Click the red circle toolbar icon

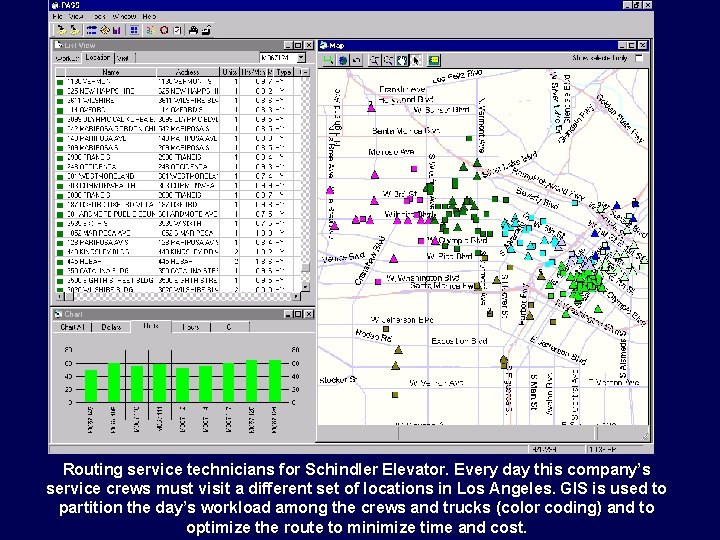pyautogui.click(x=164, y=30)
